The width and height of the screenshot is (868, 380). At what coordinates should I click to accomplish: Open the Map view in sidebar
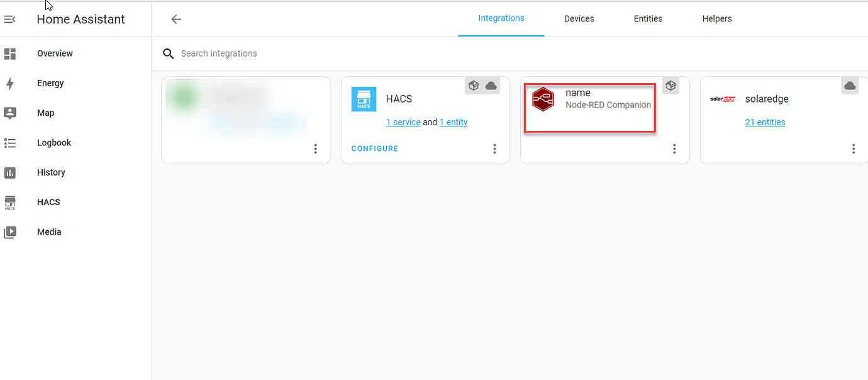[x=45, y=113]
